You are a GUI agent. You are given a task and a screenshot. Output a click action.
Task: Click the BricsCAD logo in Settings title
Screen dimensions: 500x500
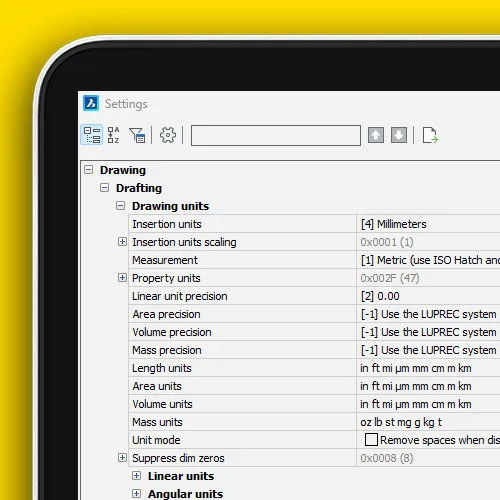(x=91, y=103)
